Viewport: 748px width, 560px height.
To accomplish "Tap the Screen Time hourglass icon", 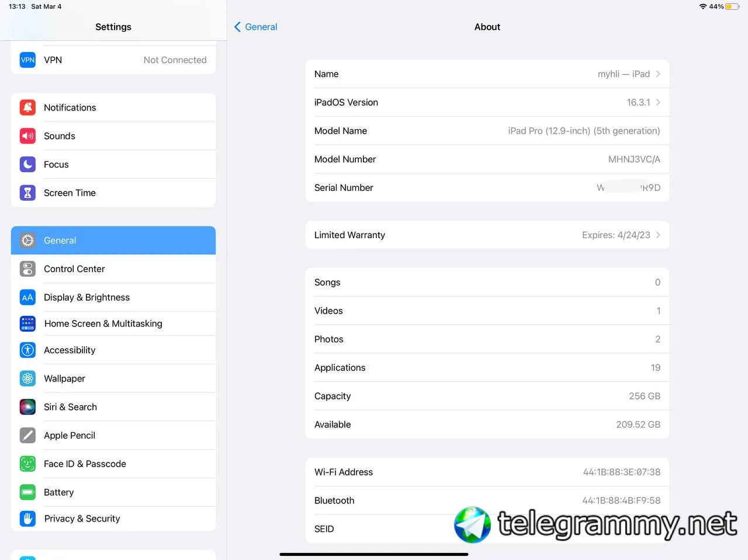I will tap(27, 193).
